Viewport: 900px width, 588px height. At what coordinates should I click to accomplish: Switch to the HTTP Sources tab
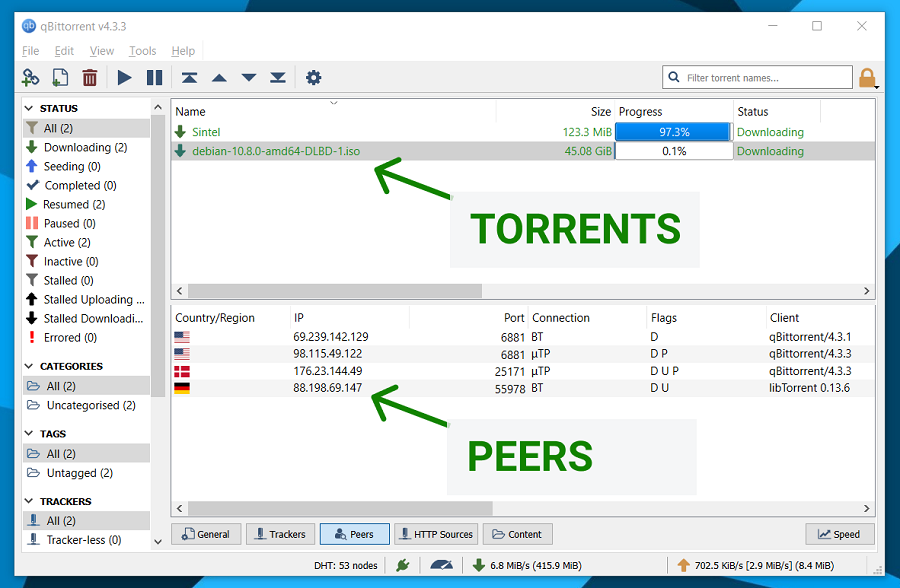[436, 534]
